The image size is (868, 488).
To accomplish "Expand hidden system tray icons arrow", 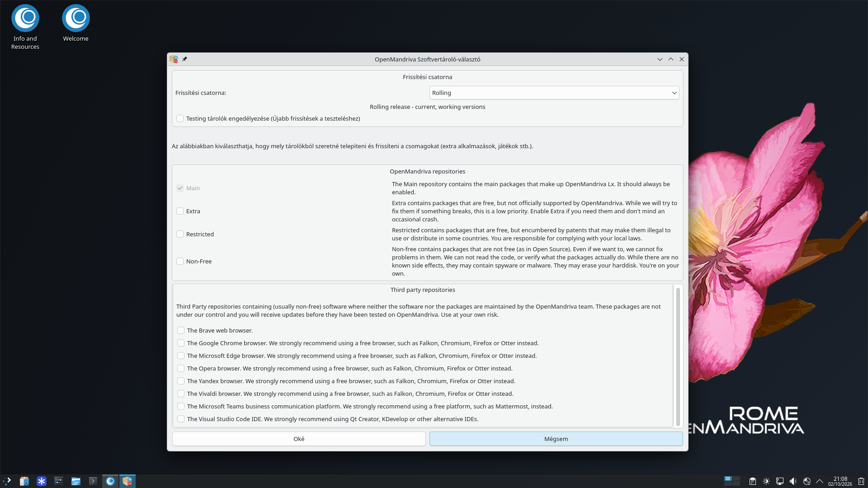I will (x=820, y=481).
